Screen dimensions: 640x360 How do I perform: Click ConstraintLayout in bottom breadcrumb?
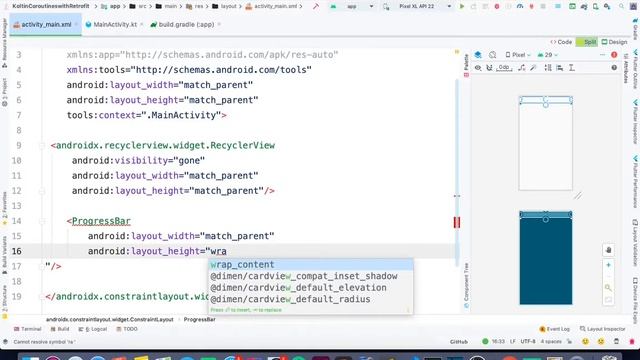pos(109,320)
